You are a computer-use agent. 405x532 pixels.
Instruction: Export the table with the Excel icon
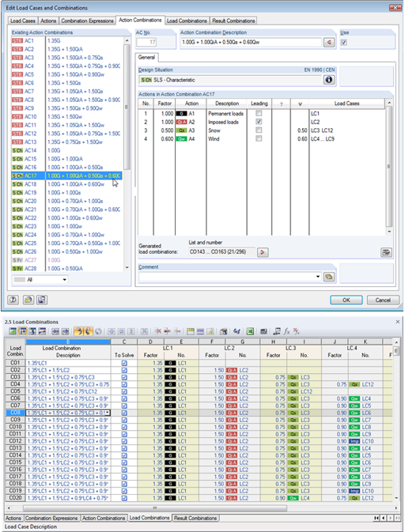click(x=250, y=331)
